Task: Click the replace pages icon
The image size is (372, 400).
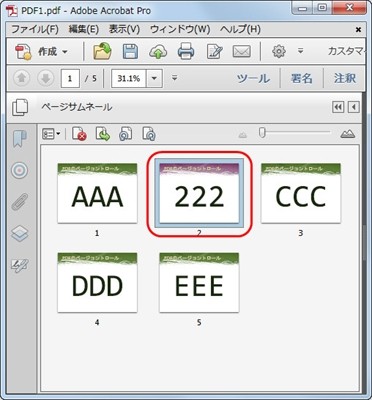Action: 126,134
